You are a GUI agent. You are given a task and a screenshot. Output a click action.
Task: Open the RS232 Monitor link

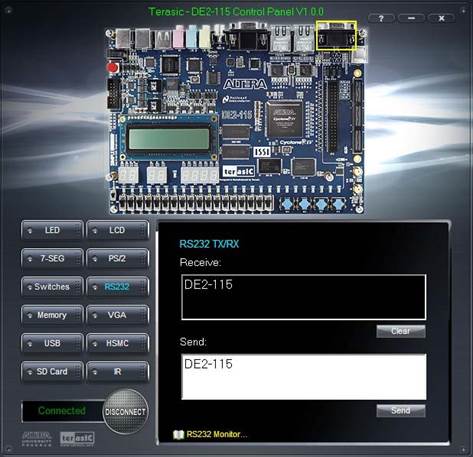click(217, 434)
